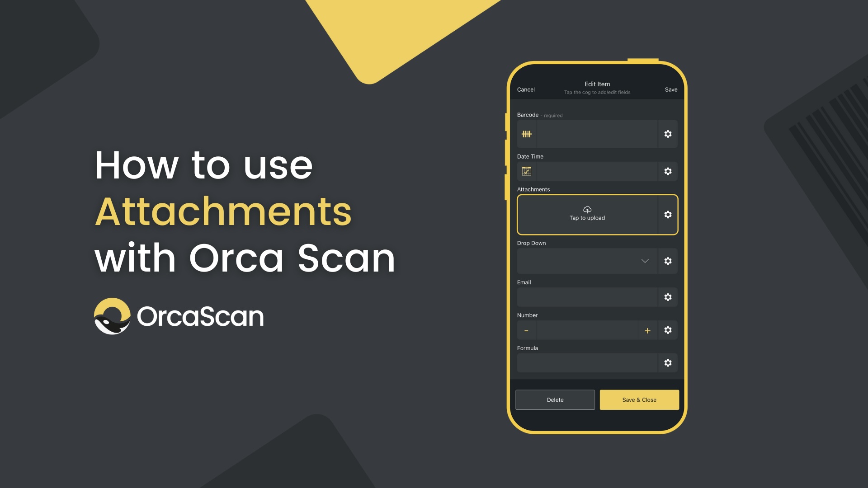Scroll down in the Edit Item form

point(596,268)
